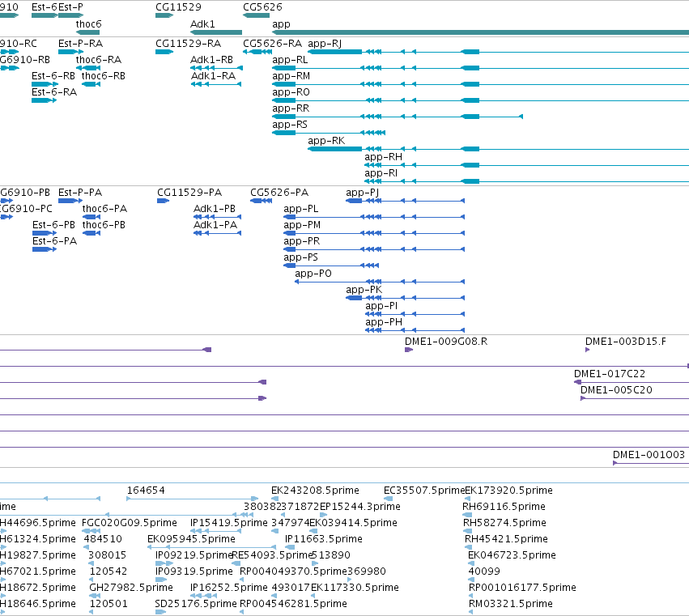689x616 pixels.
Task: Select the EK243208.5prime EST label
Action: click(x=315, y=491)
